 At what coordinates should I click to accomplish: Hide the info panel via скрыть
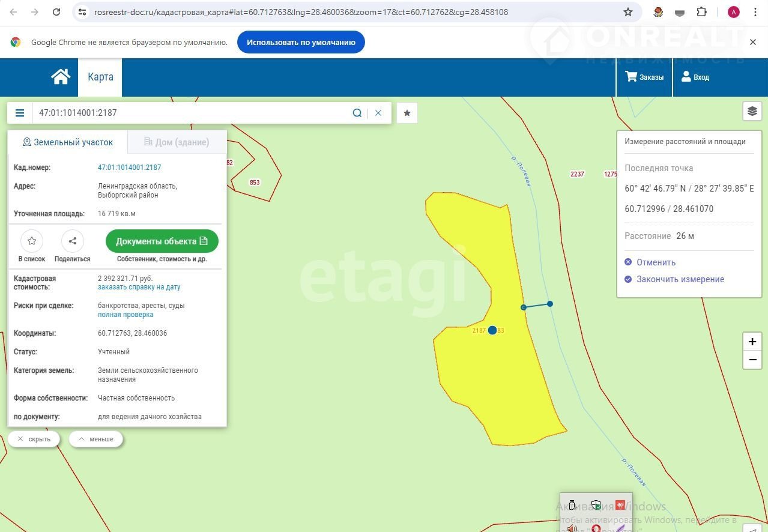[x=34, y=439]
